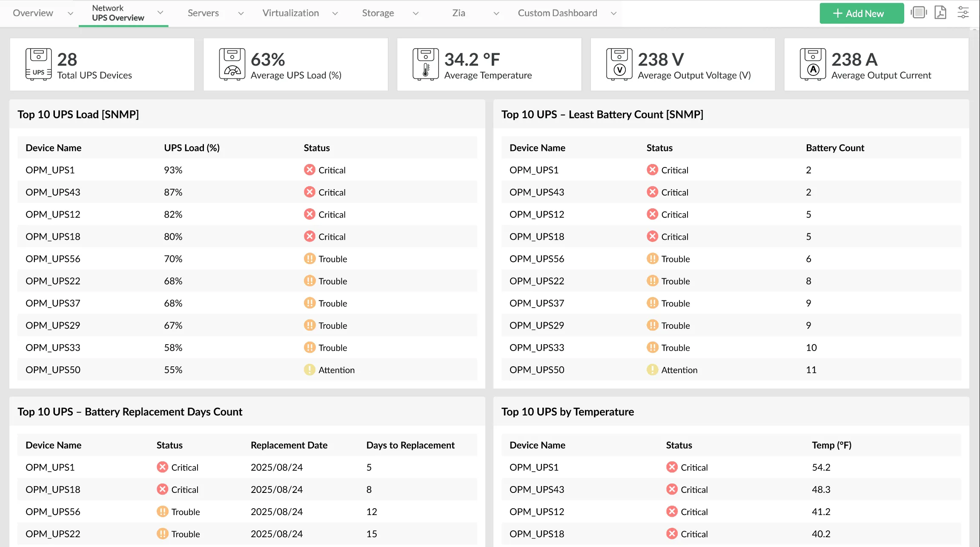Viewport: 980px width, 547px height.
Task: Select OPM_UPS1 in the UPS Load table
Action: point(50,170)
